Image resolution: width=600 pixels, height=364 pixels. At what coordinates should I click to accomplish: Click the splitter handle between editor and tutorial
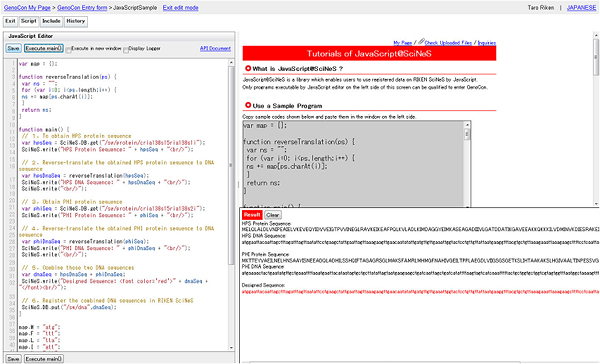[237, 184]
